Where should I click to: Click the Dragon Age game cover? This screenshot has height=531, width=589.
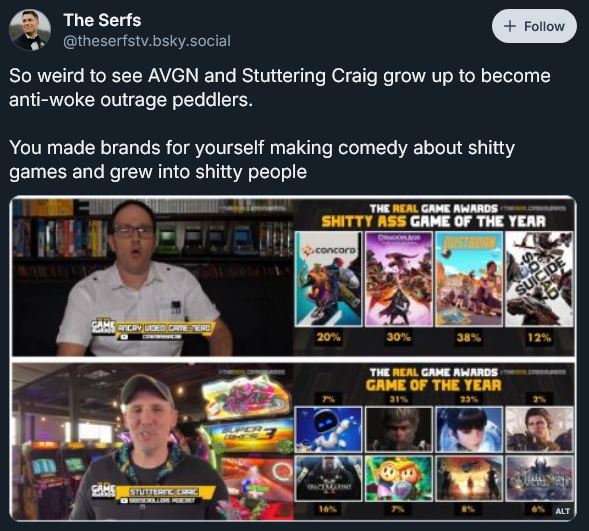click(x=399, y=279)
